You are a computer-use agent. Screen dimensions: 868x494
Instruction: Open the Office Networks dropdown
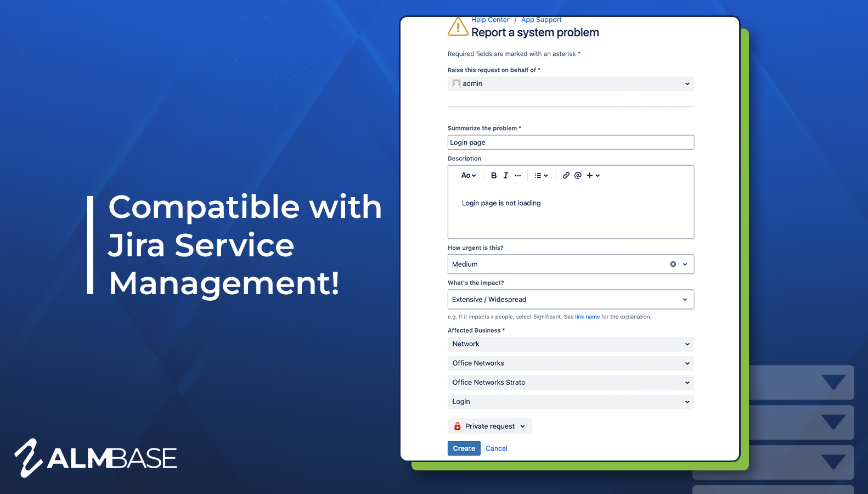pyautogui.click(x=571, y=363)
